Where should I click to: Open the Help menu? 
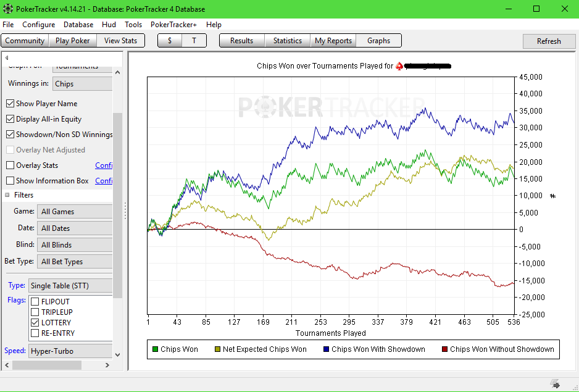(214, 25)
